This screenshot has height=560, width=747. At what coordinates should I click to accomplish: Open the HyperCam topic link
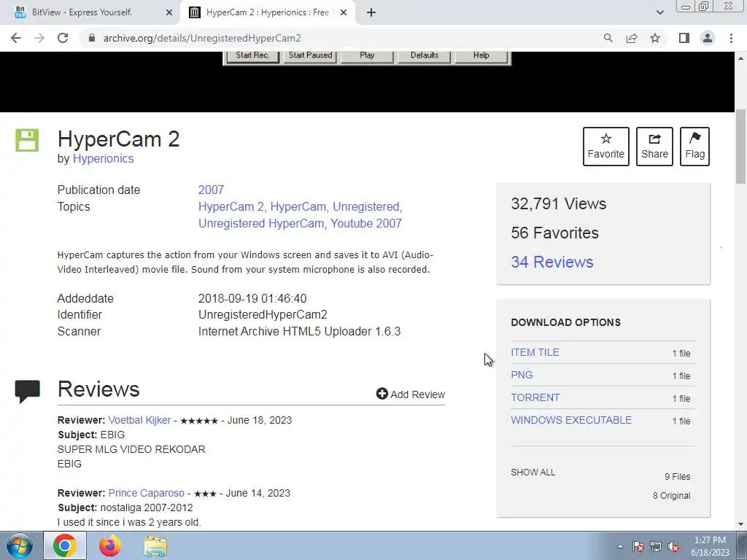pyautogui.click(x=299, y=206)
